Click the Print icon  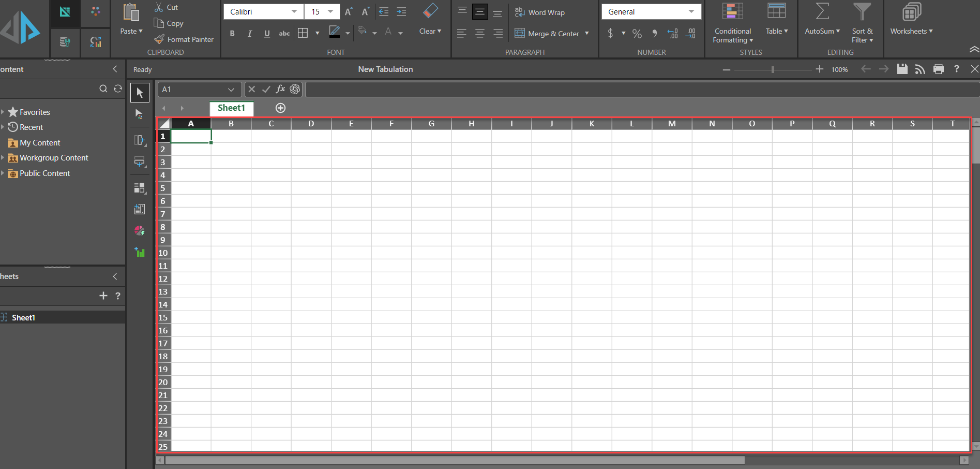pos(939,69)
